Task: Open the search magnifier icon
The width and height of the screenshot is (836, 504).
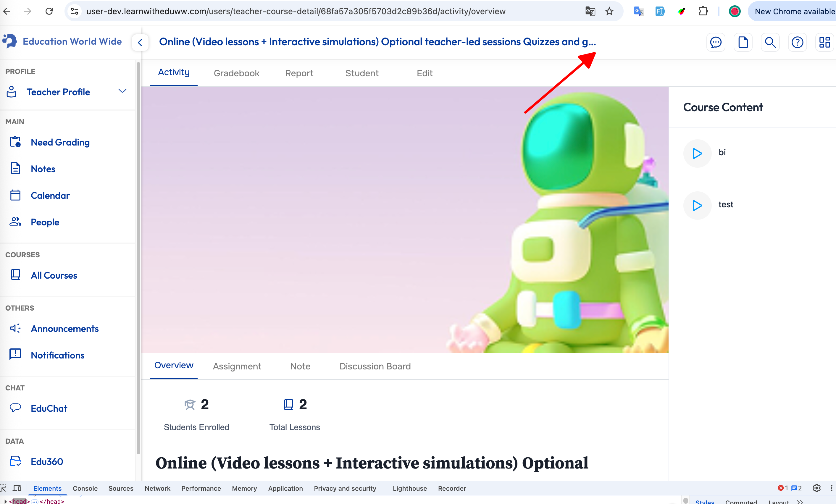Action: click(770, 42)
